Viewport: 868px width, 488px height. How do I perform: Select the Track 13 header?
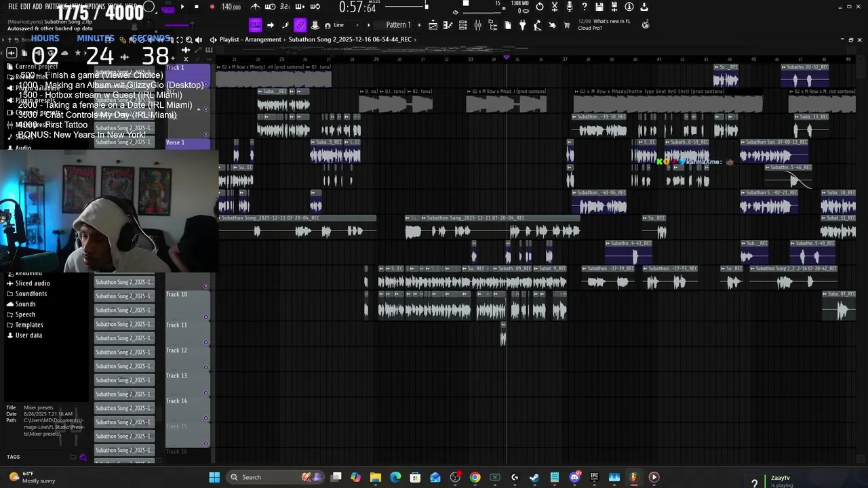pyautogui.click(x=187, y=384)
